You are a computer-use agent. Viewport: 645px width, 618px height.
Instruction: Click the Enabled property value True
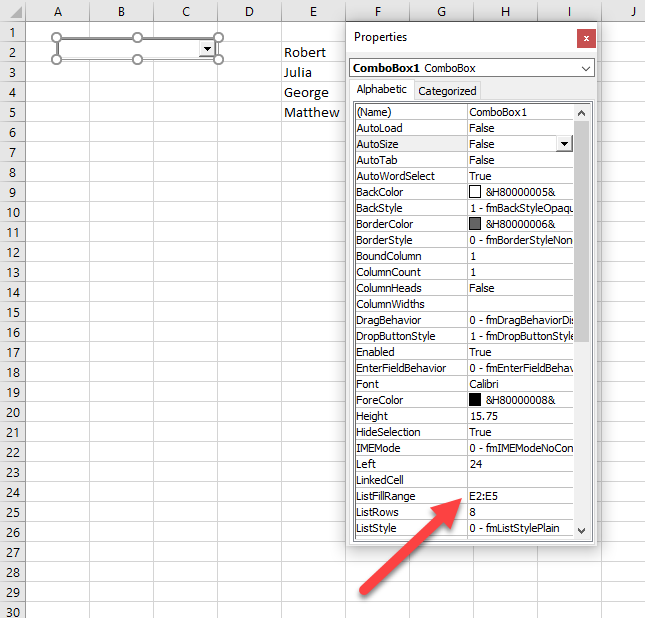[520, 352]
